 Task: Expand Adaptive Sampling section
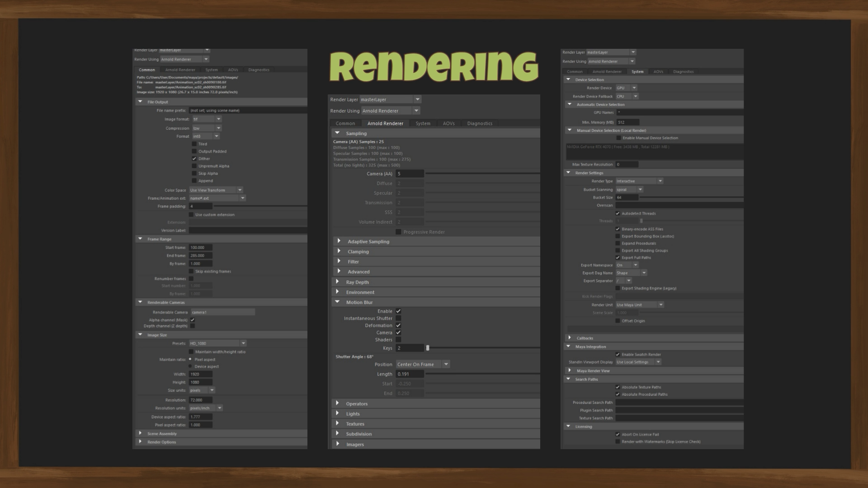point(339,241)
